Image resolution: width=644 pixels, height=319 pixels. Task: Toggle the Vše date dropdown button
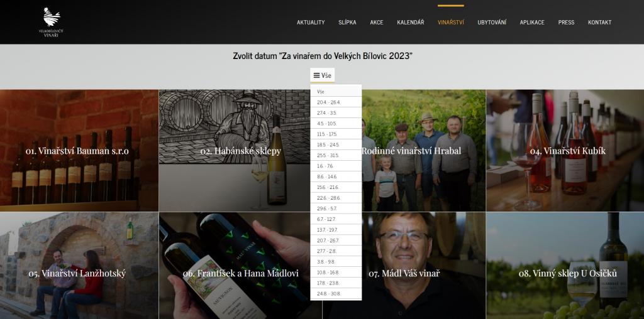tap(323, 75)
